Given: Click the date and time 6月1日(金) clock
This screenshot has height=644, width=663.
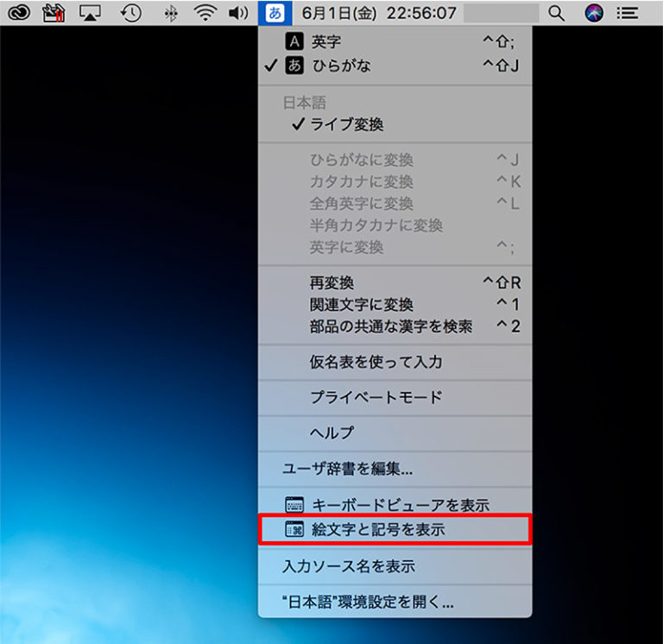Looking at the screenshot, I should click(379, 13).
